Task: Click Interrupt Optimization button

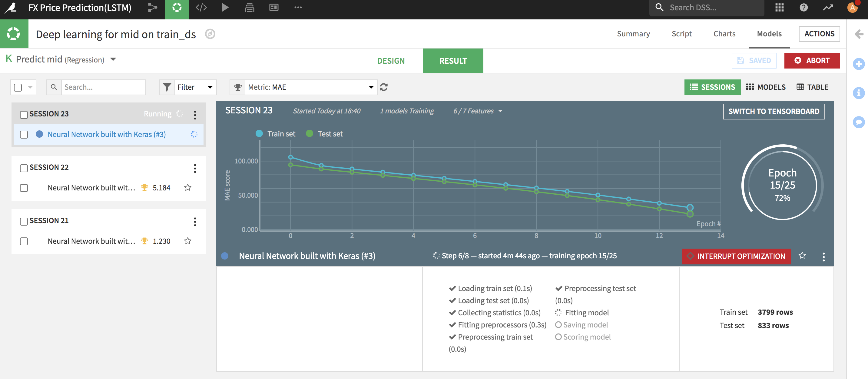Action: point(736,256)
